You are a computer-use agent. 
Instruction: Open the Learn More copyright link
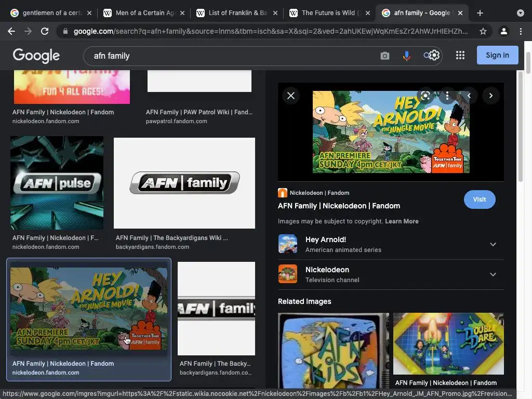point(402,221)
